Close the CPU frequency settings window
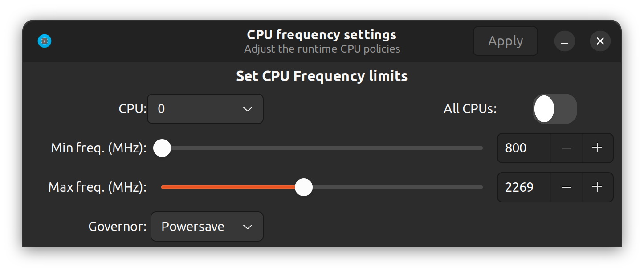644x272 pixels. [x=600, y=41]
